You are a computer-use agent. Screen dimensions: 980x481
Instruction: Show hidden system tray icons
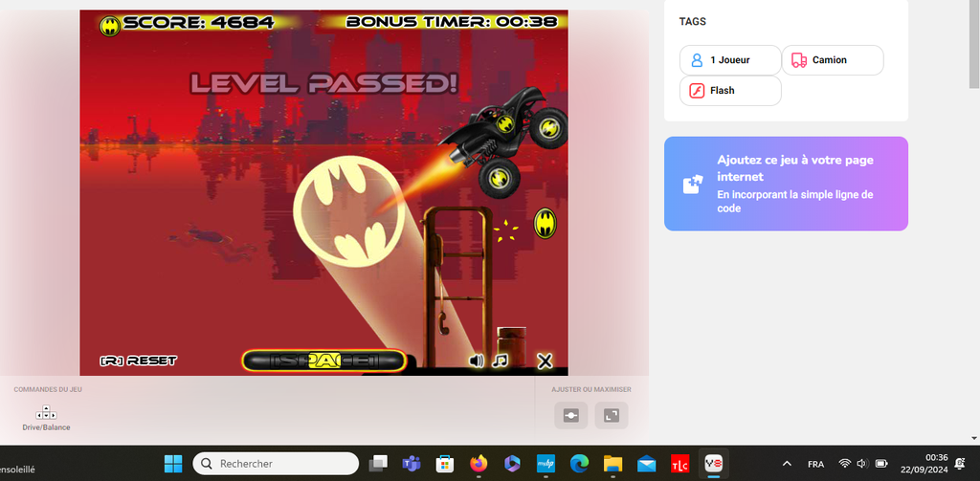(788, 464)
